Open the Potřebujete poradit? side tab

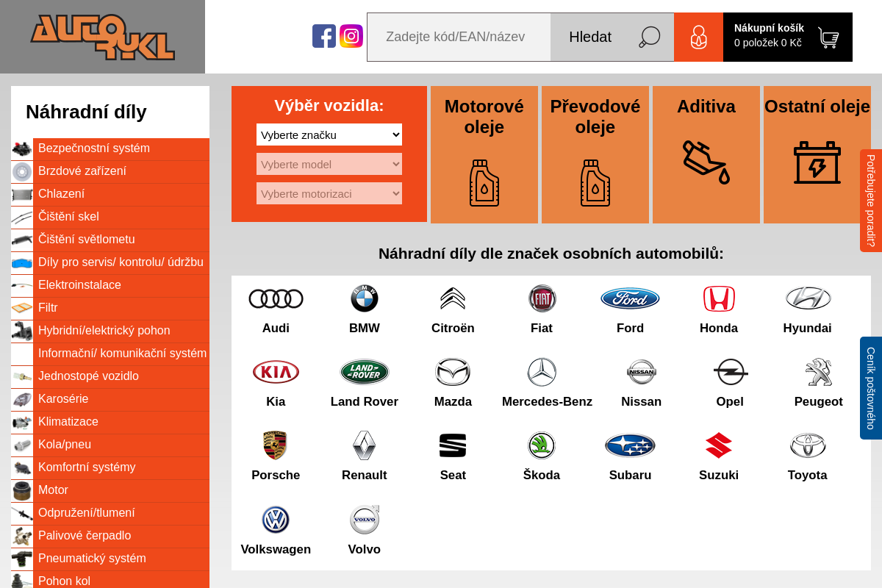tap(871, 201)
